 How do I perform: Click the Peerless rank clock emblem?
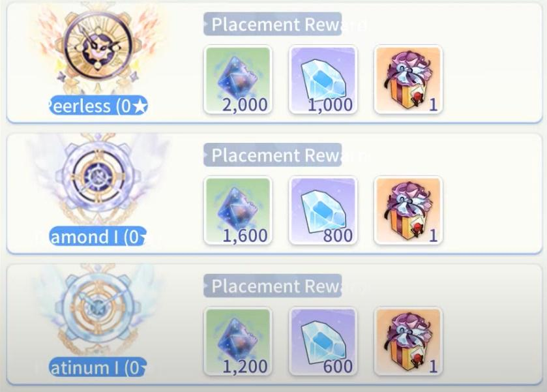click(98, 47)
